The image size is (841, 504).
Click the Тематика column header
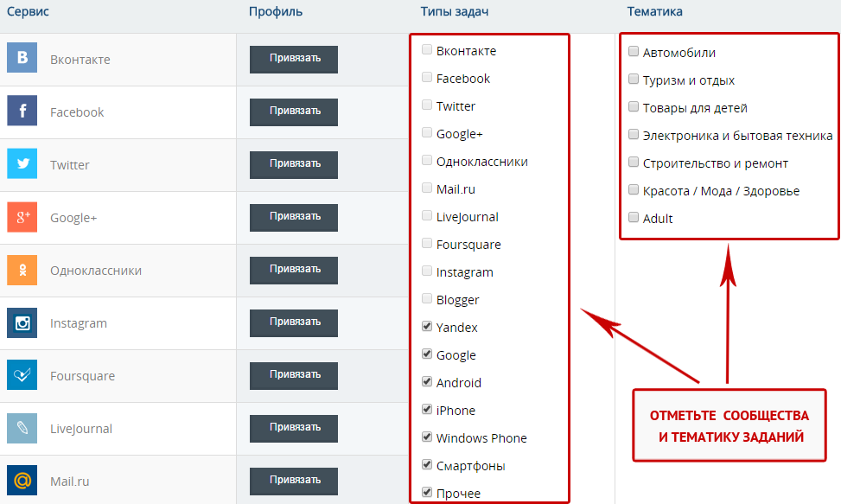pos(655,11)
